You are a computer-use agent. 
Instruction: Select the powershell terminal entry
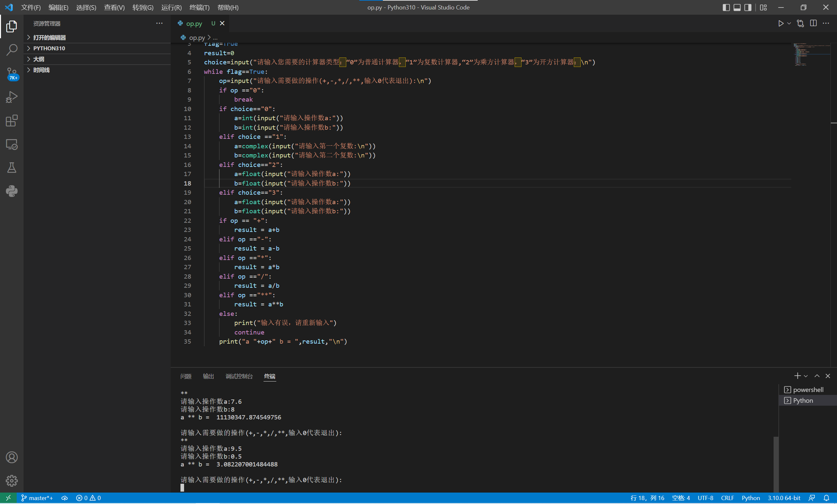pos(808,390)
